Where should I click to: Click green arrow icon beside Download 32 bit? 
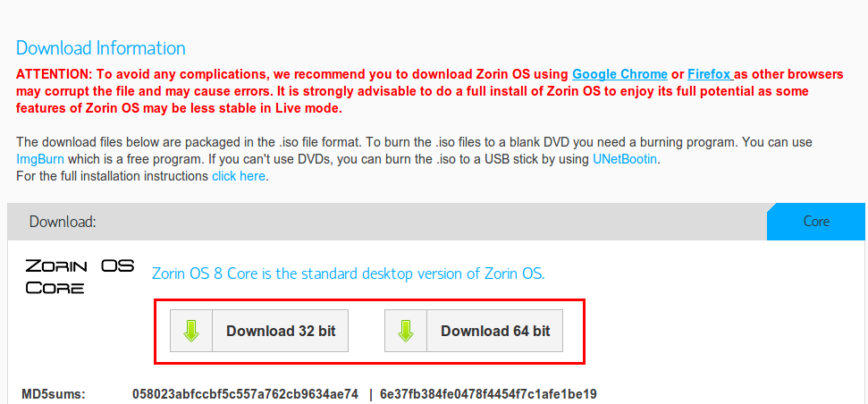(191, 331)
